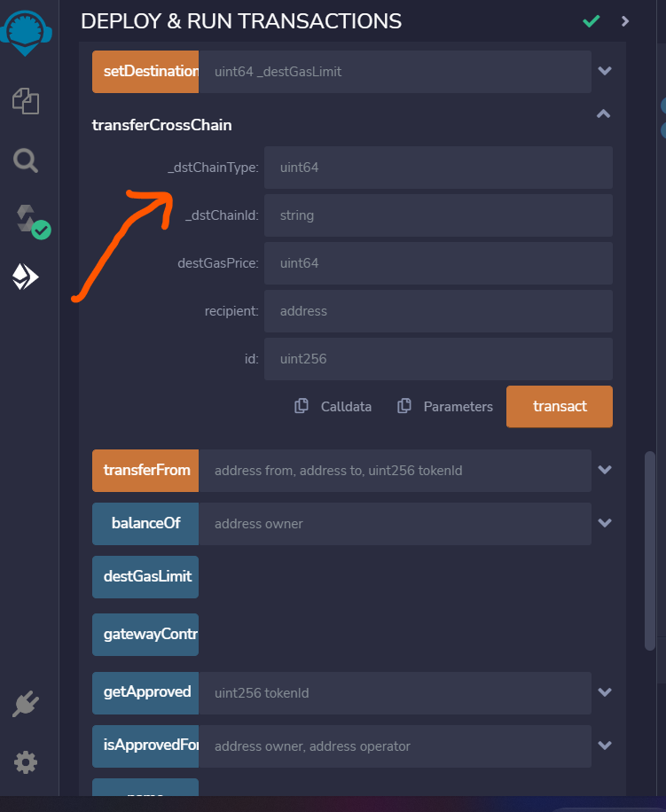
Task: Open Remix settings
Action: click(x=26, y=762)
